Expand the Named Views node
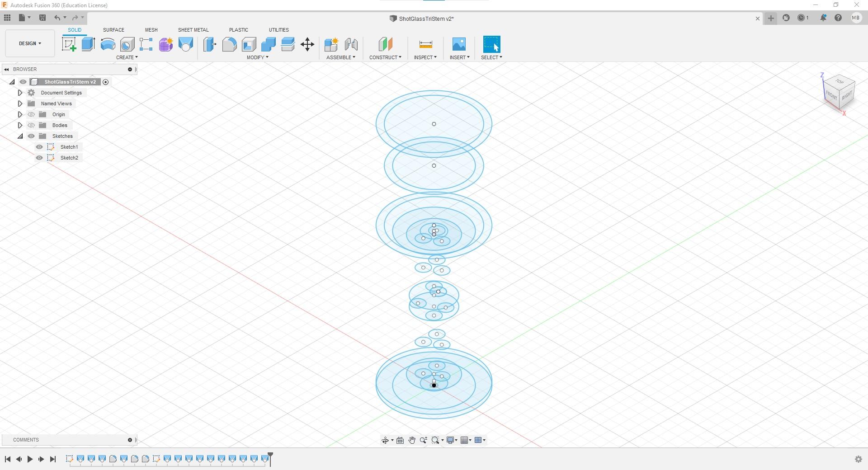868x470 pixels. click(x=20, y=103)
